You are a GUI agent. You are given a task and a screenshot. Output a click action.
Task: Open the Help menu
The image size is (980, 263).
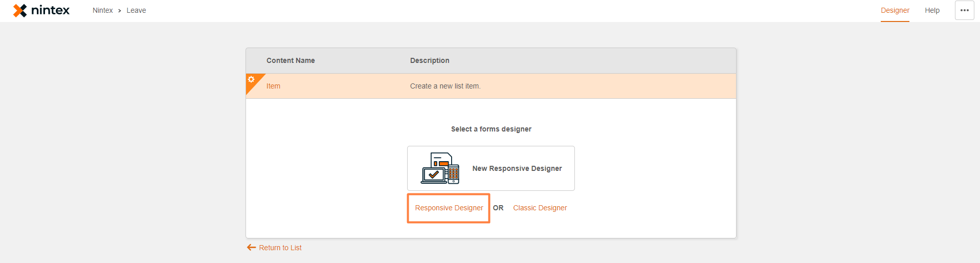[932, 10]
